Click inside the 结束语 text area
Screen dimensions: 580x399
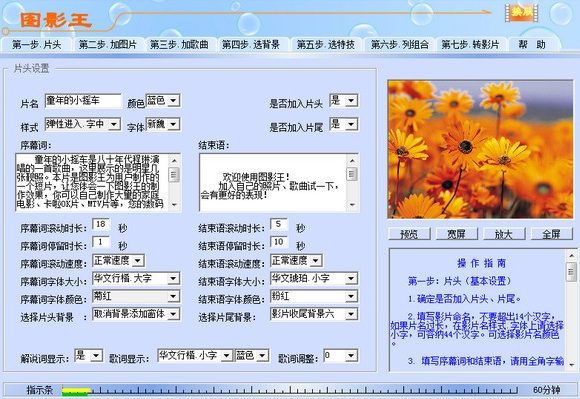(x=273, y=182)
